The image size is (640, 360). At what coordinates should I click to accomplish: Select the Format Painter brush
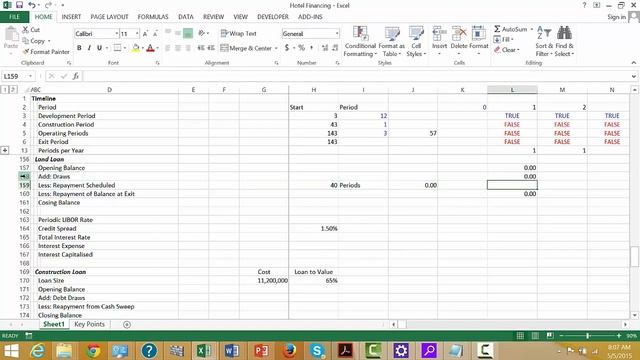click(x=26, y=52)
